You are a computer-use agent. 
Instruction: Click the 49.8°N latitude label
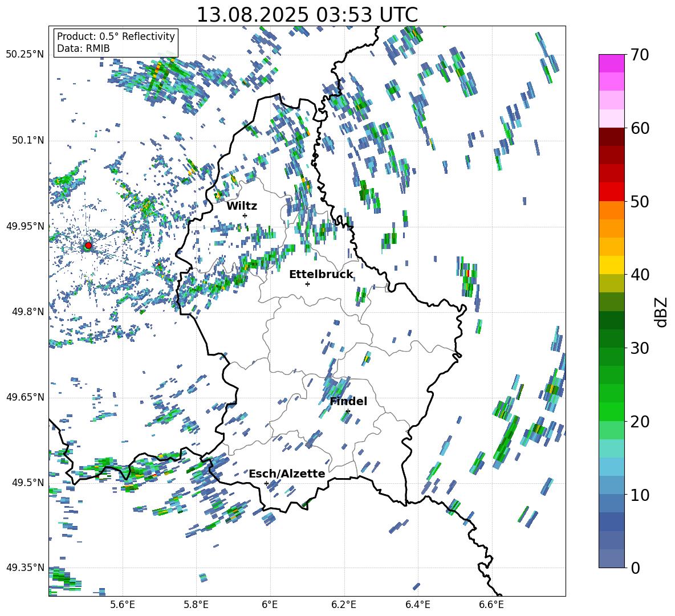coord(27,312)
